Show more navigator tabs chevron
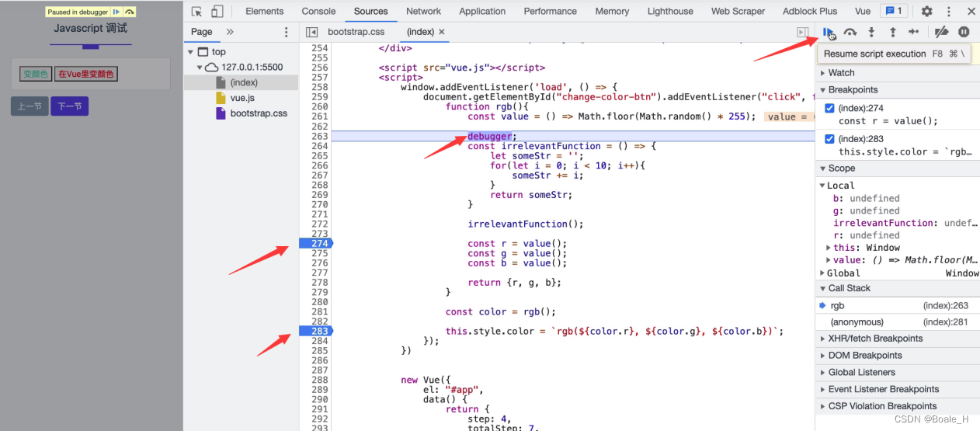Screen dimensions: 980x431 click(x=230, y=32)
